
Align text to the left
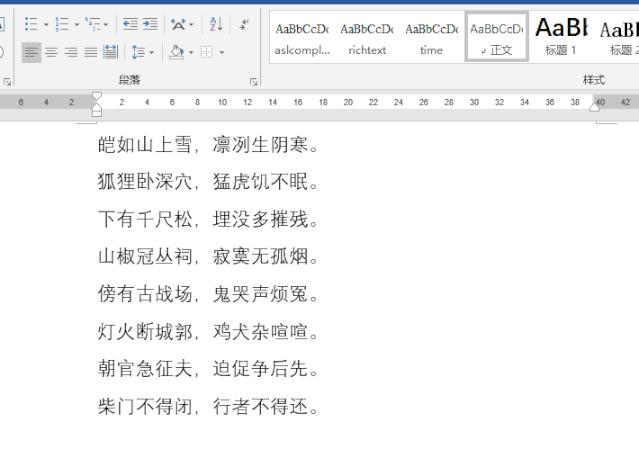tap(31, 52)
